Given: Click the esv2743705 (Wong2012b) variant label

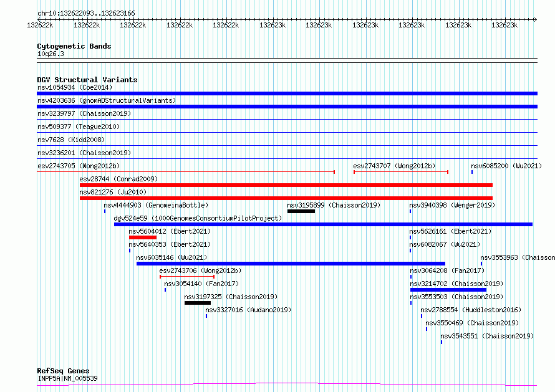Looking at the screenshot, I should pyautogui.click(x=79, y=166).
